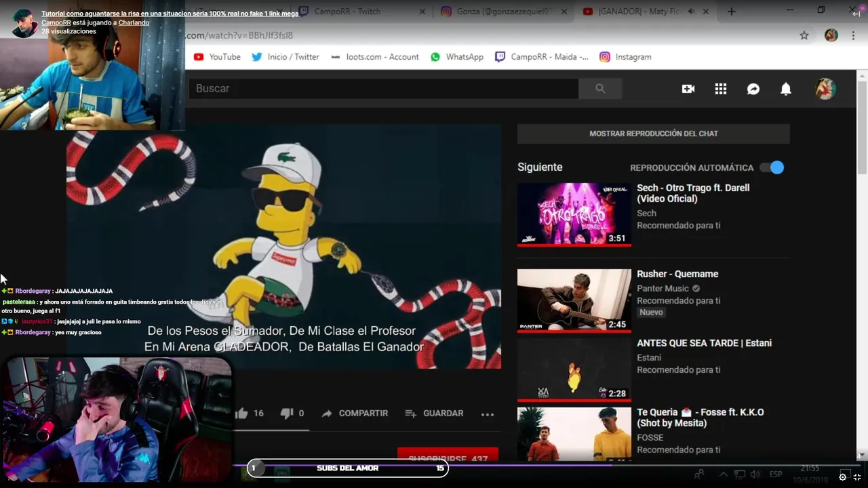Screen dimensions: 868x488
Task: Bookmark this page with the star icon
Action: [804, 35]
